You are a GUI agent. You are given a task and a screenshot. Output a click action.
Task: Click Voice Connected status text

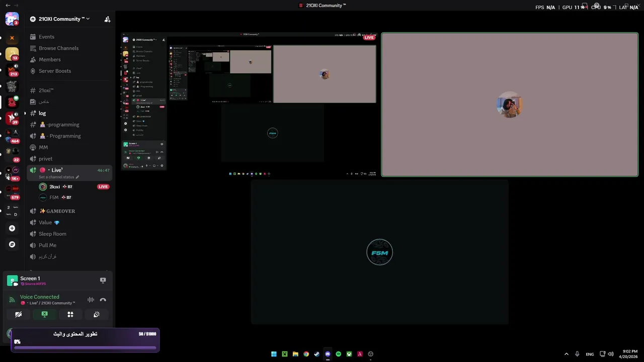coord(40,297)
